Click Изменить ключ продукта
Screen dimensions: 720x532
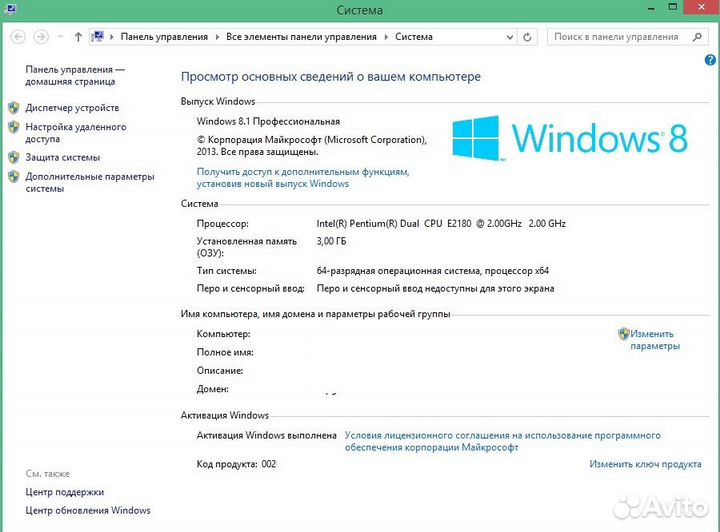[645, 464]
